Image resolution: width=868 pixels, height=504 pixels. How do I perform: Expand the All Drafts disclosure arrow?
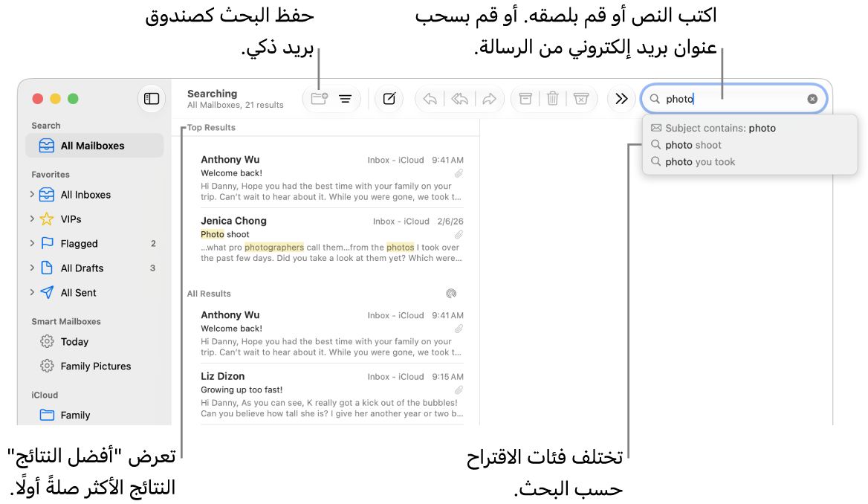32,268
